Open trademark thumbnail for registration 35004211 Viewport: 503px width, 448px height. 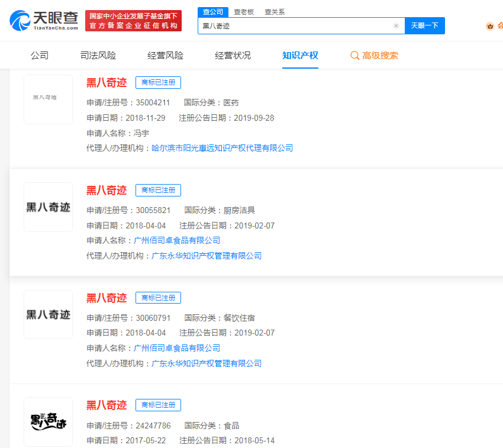(x=48, y=99)
